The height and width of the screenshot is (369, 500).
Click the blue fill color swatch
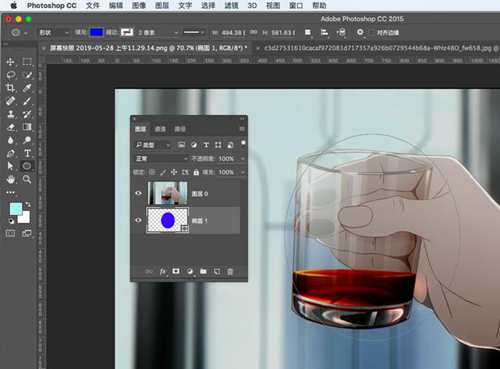click(x=97, y=32)
